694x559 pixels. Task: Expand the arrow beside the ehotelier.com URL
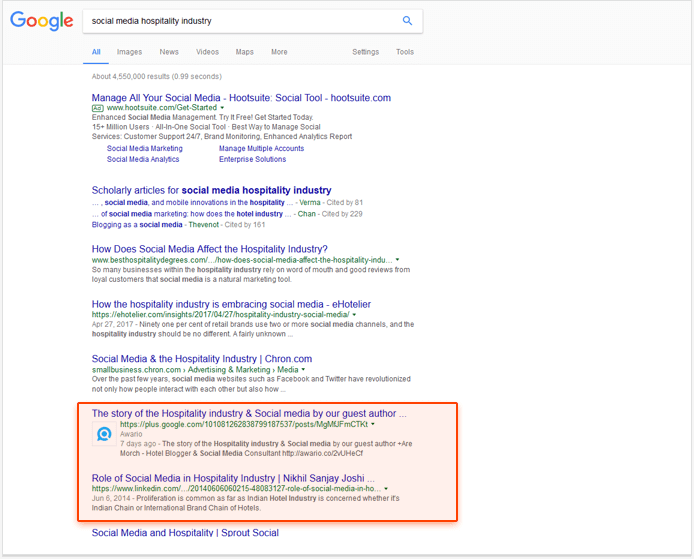354,315
